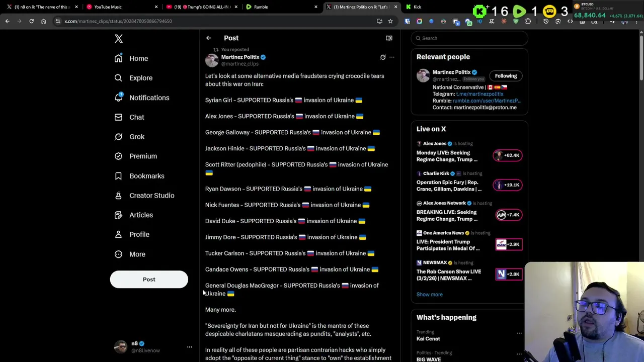
Task: Join Alex Jones Monday LIVE space
Action: (447, 156)
